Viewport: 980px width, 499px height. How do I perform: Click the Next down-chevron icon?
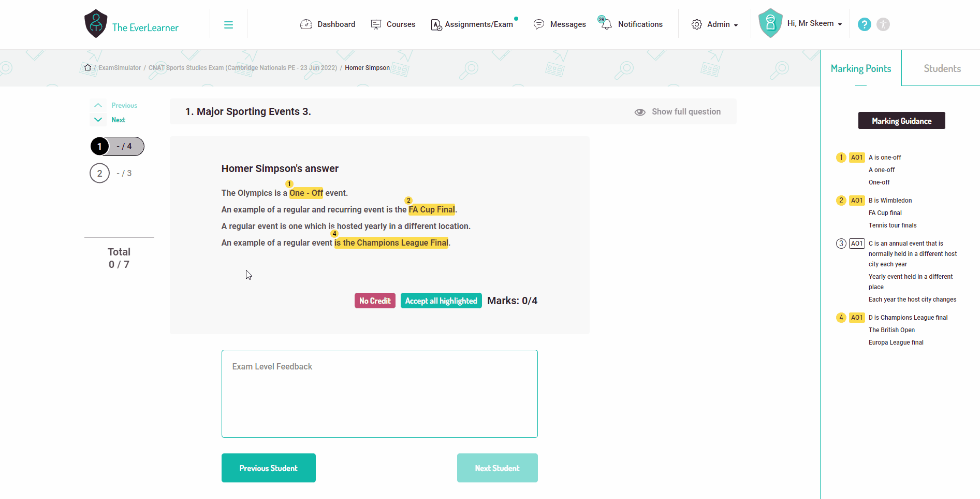(x=98, y=120)
